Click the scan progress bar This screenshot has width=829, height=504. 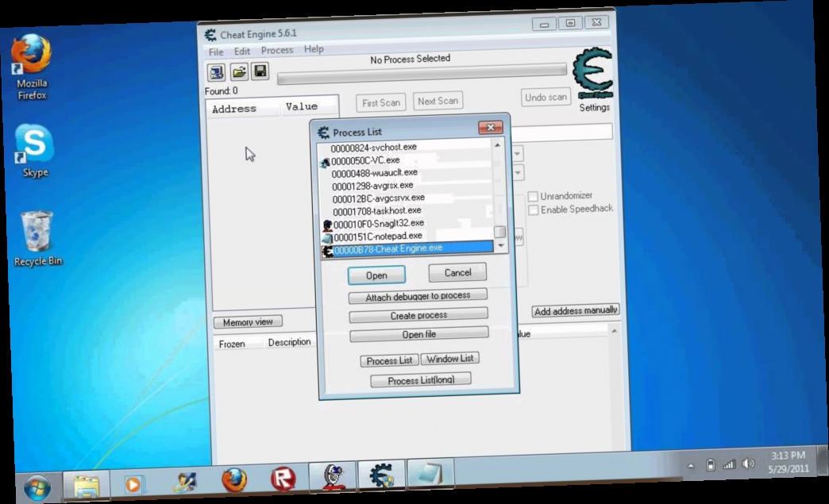click(x=422, y=75)
